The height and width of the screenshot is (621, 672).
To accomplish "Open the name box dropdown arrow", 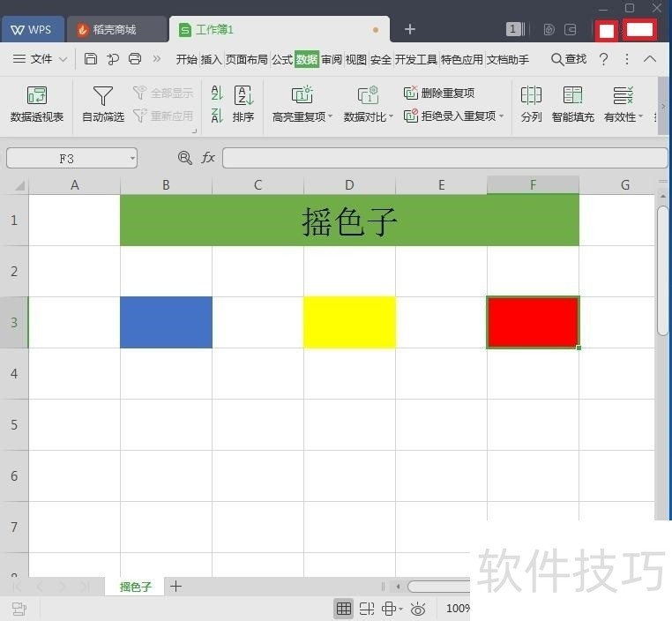I will tap(132, 158).
